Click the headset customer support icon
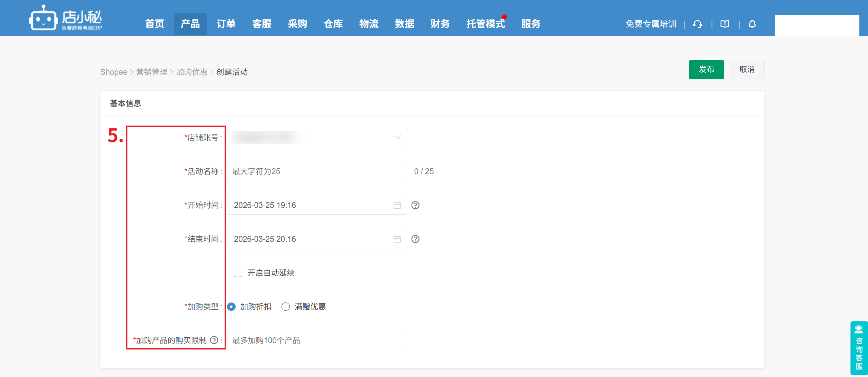Viewport: 868px width, 377px height. tap(697, 24)
